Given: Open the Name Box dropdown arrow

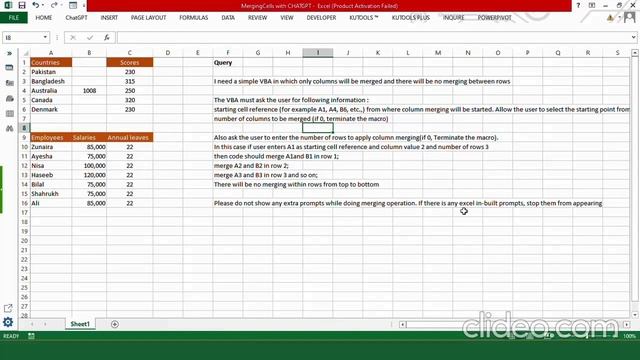Looking at the screenshot, I should (x=45, y=38).
